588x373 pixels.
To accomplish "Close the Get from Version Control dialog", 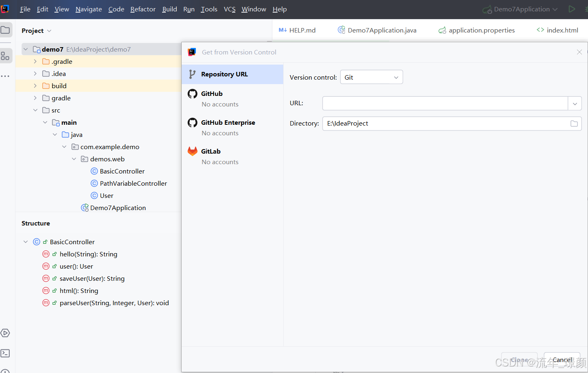I will (579, 52).
